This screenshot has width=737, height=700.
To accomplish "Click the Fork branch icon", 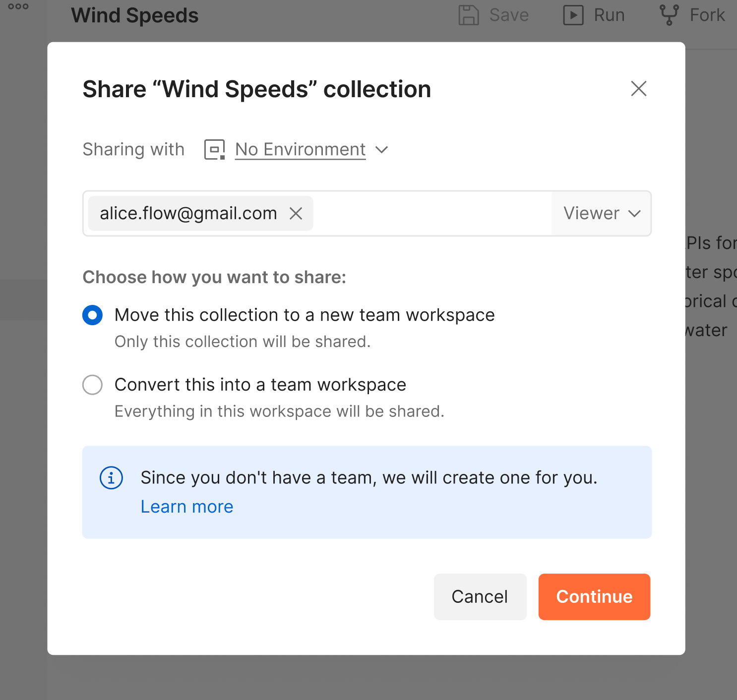I will [669, 15].
